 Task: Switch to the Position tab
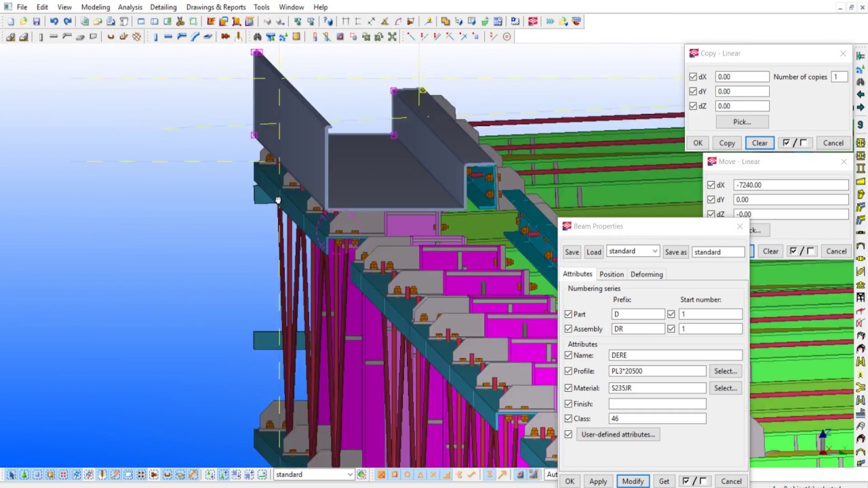(x=612, y=274)
